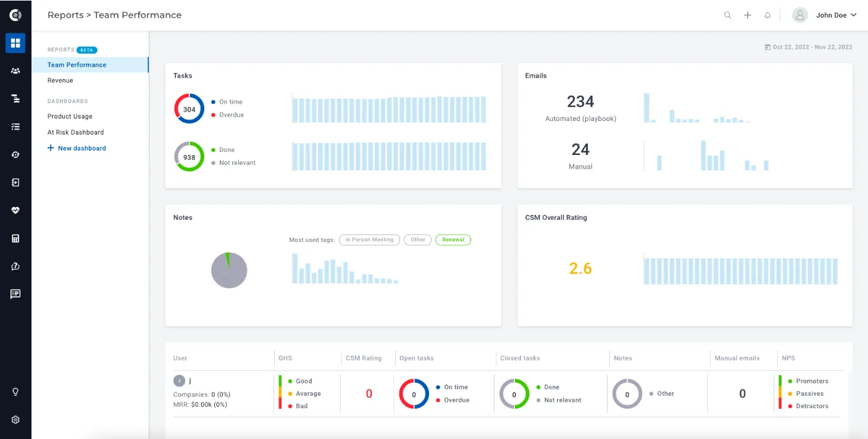This screenshot has height=439, width=868.
Task: Open At Risk Dashboard
Action: click(x=75, y=132)
